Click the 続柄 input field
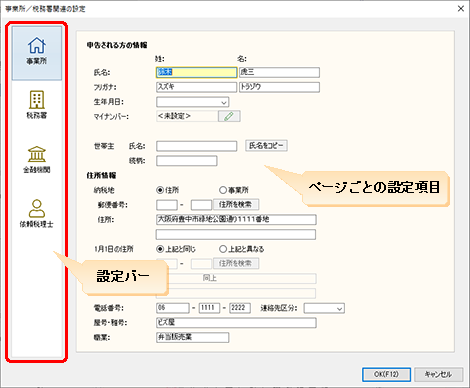The image size is (470, 388). click(x=187, y=161)
